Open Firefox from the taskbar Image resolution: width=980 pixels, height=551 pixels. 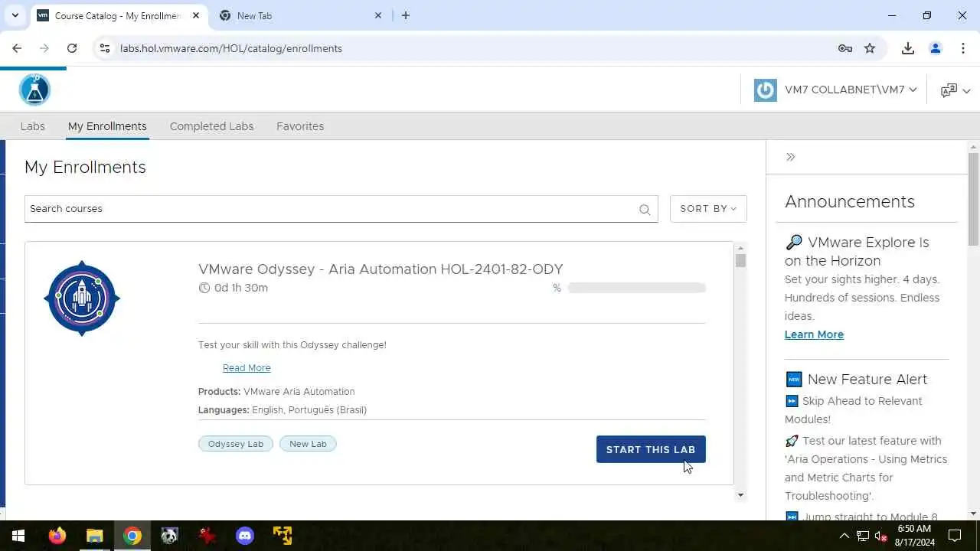[57, 536]
